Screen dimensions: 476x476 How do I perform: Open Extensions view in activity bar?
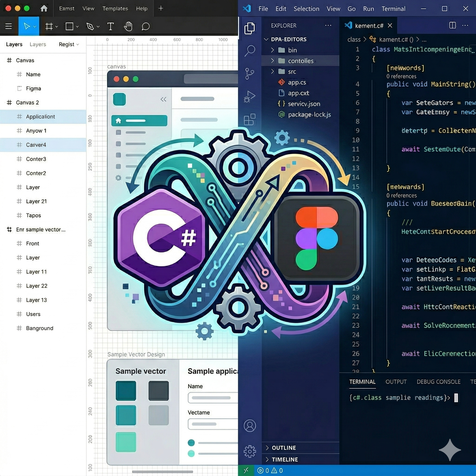point(250,120)
